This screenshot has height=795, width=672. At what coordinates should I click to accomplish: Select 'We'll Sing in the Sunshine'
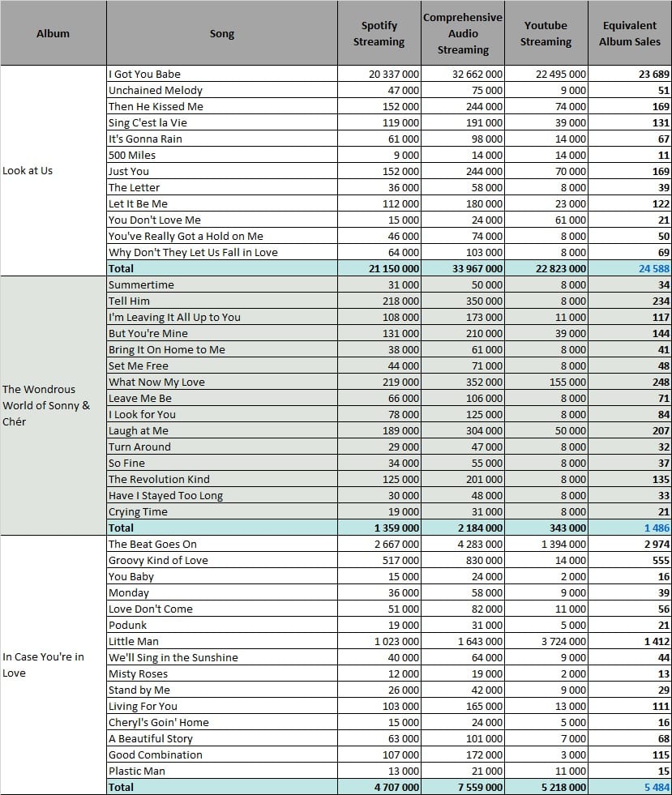click(x=173, y=658)
